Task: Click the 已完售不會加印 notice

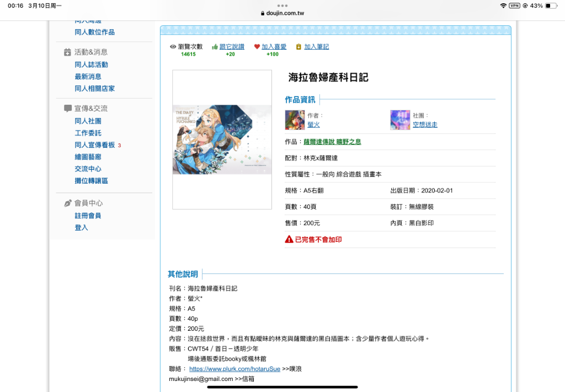Action: click(318, 239)
